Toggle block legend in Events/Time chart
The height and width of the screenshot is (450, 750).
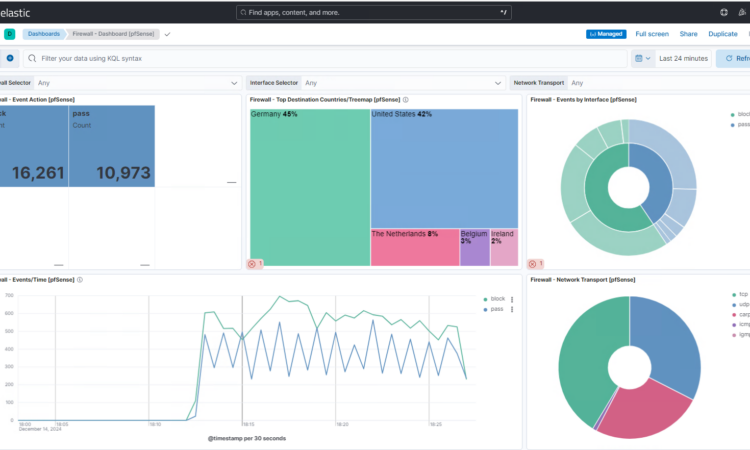point(495,299)
